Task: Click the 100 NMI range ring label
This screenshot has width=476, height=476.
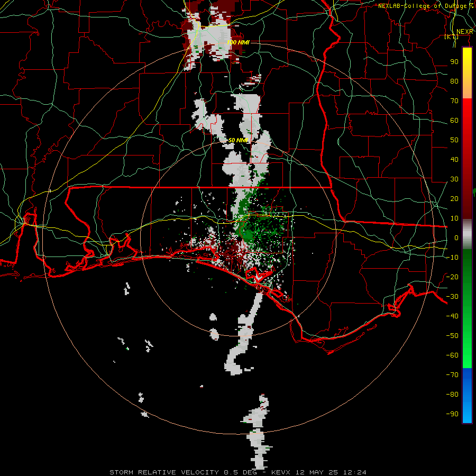Action: tap(239, 42)
